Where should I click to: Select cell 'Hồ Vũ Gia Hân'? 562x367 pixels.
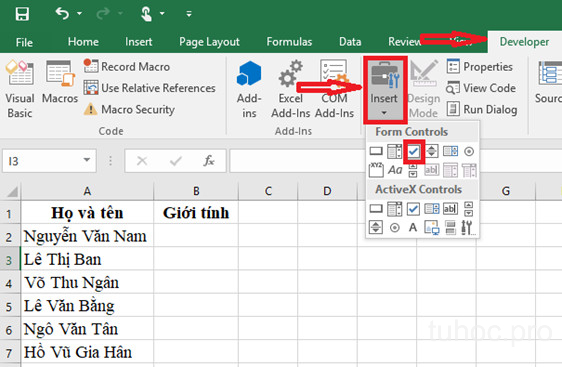click(87, 352)
